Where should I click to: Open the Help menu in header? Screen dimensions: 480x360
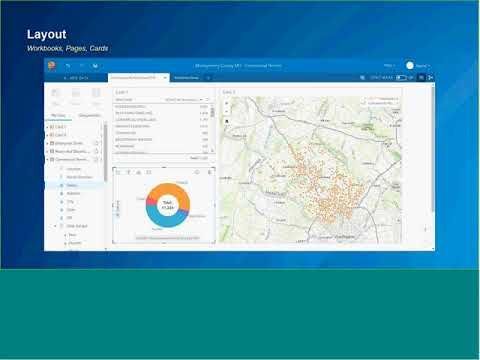pyautogui.click(x=389, y=66)
